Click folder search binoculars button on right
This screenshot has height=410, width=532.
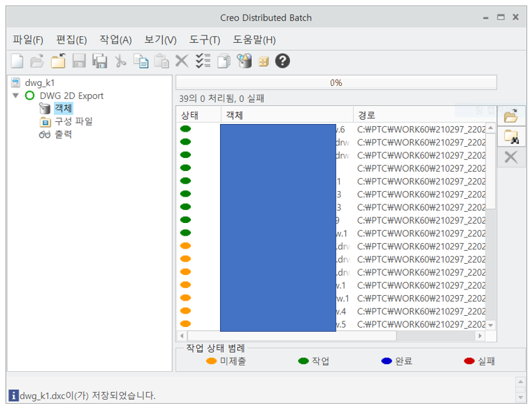click(x=511, y=136)
